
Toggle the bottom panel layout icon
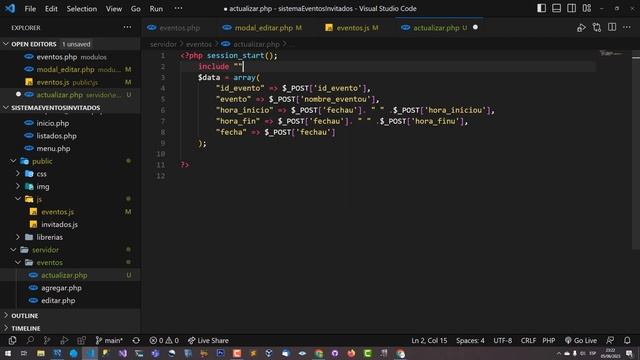tap(556, 8)
